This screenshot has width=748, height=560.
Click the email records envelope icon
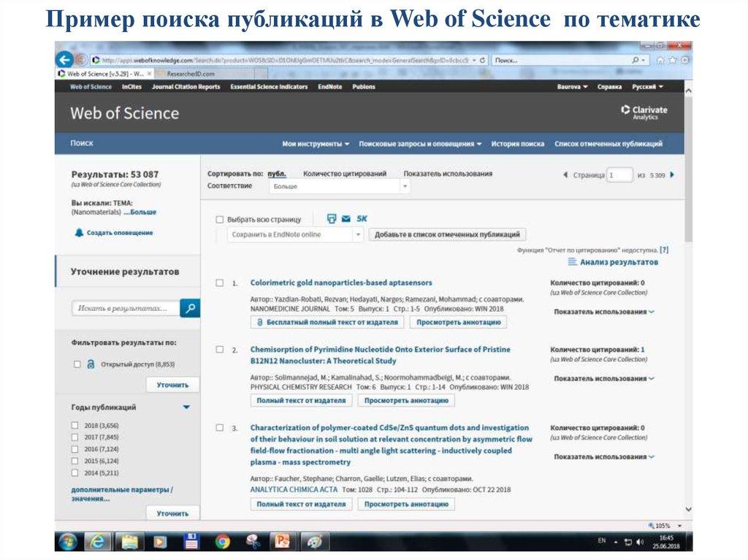pos(346,218)
